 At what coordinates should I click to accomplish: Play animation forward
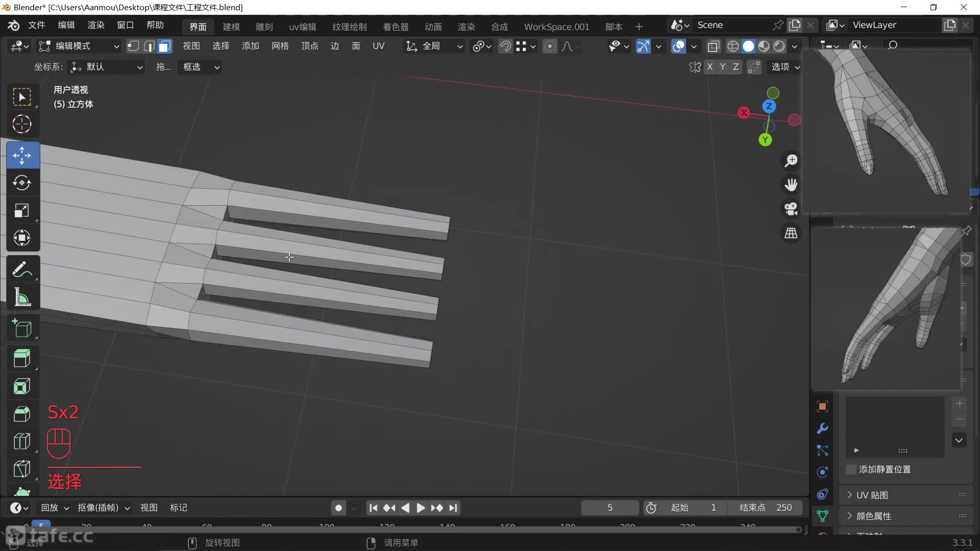click(421, 508)
